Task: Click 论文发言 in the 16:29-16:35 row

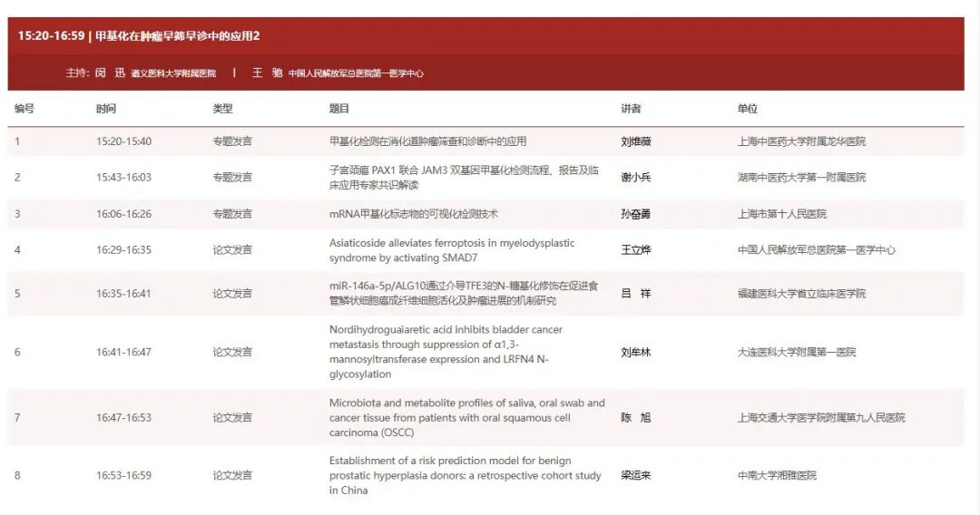Action: point(232,249)
